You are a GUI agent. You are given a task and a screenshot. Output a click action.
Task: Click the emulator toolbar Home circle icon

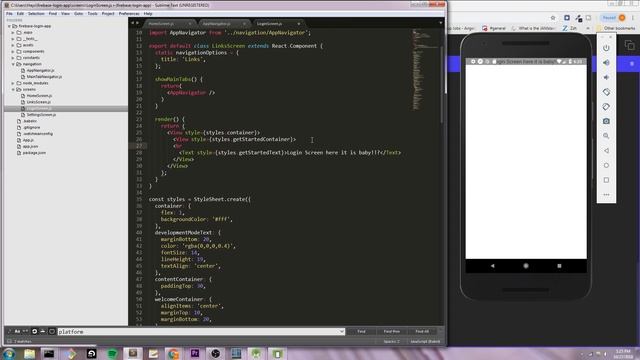click(606, 165)
